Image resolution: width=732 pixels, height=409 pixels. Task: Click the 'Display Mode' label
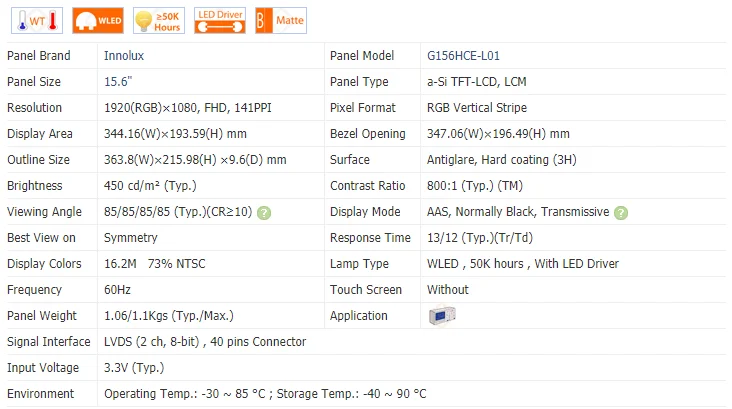pos(365,212)
